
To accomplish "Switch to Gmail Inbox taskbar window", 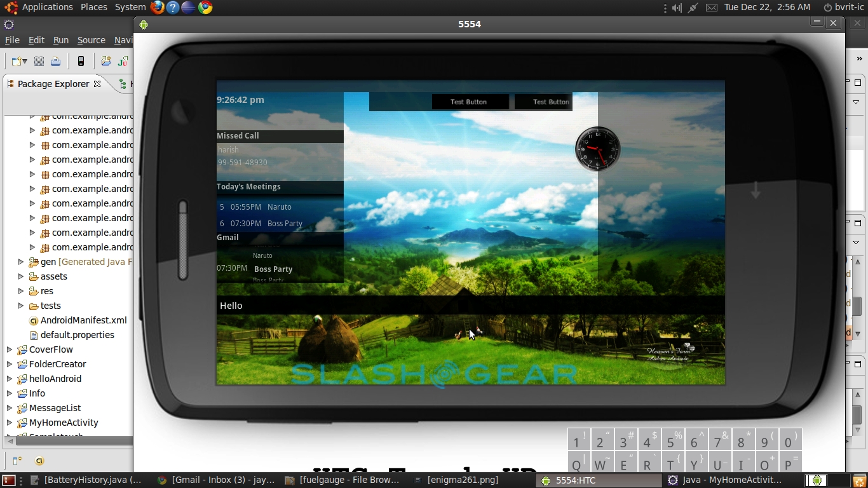I will click(x=216, y=480).
